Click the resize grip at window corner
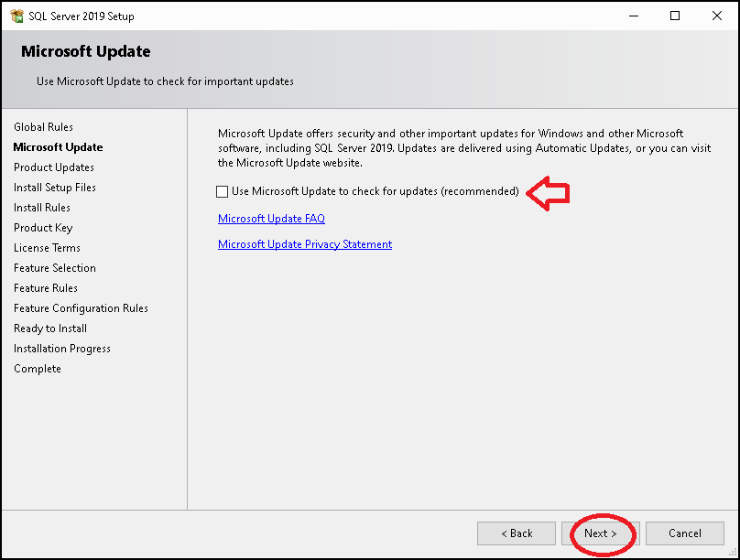740x560 pixels. pos(733,553)
